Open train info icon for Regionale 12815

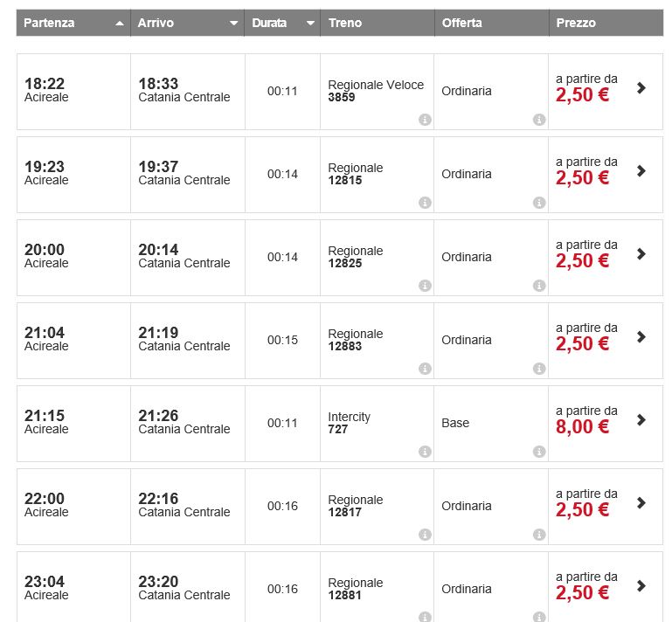click(425, 203)
